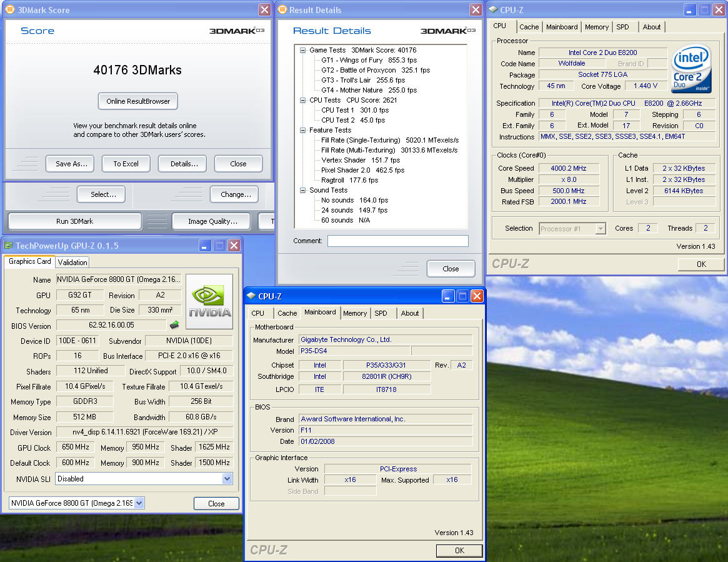This screenshot has width=728, height=562.
Task: Click the Change... button in 3DMark
Action: (x=236, y=194)
